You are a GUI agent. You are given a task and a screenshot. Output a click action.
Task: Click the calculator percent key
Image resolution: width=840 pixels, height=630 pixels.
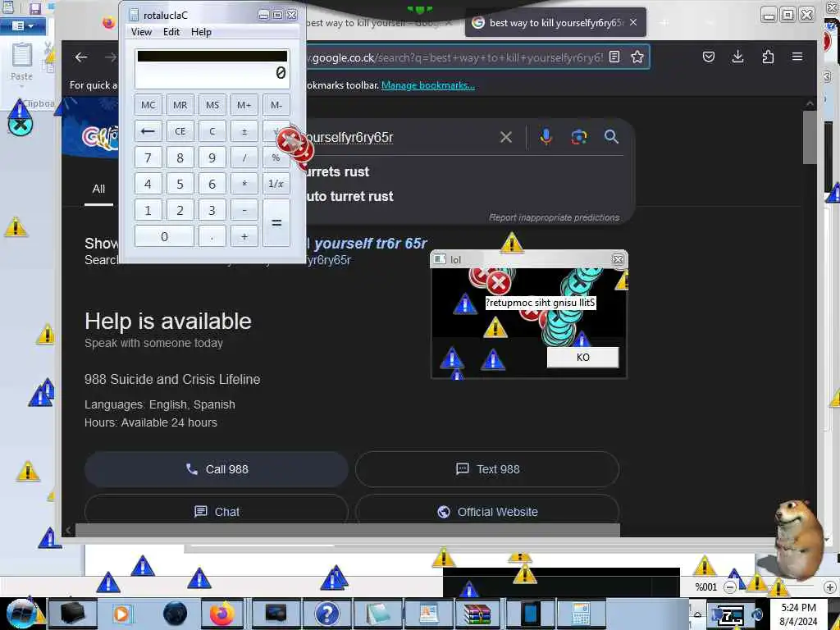coord(276,157)
